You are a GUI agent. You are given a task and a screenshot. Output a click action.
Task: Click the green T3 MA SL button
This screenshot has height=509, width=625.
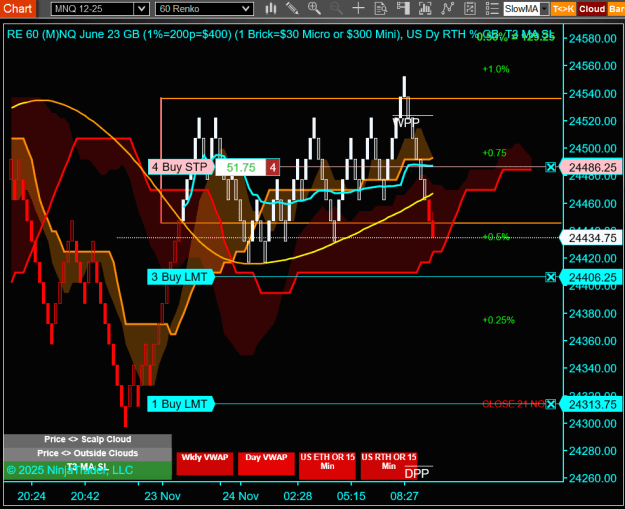pos(88,470)
